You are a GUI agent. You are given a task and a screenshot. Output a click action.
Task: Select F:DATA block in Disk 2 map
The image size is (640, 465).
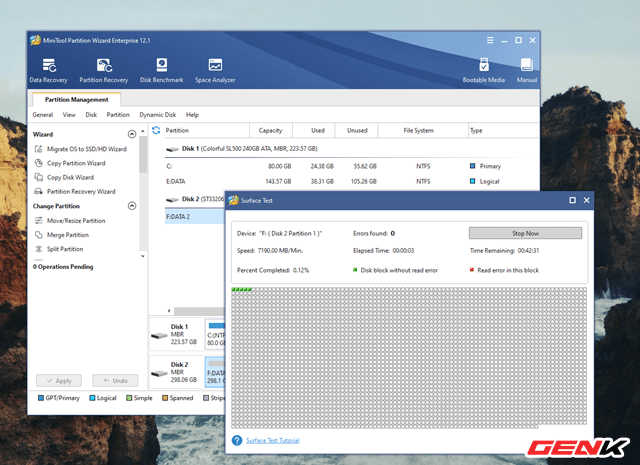coord(215,372)
